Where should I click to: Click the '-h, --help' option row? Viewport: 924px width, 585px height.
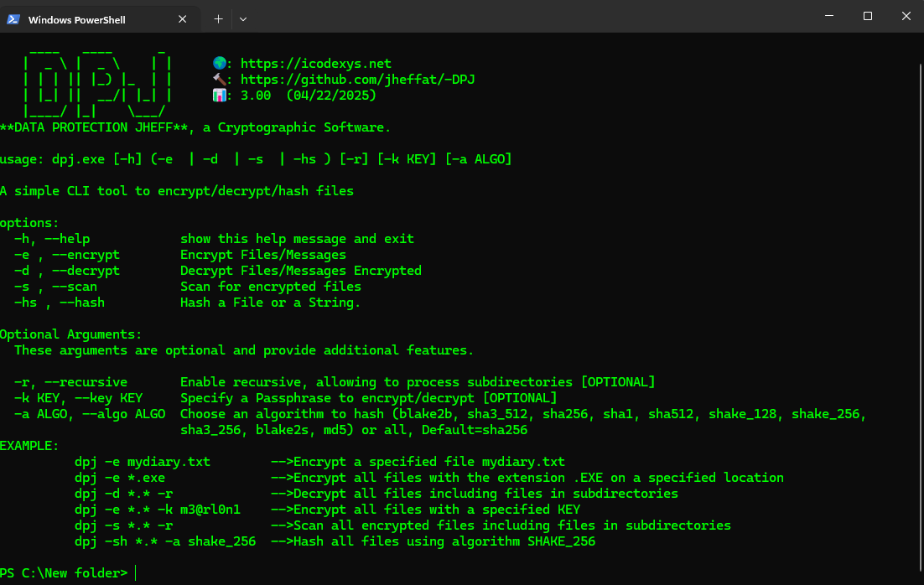point(214,239)
